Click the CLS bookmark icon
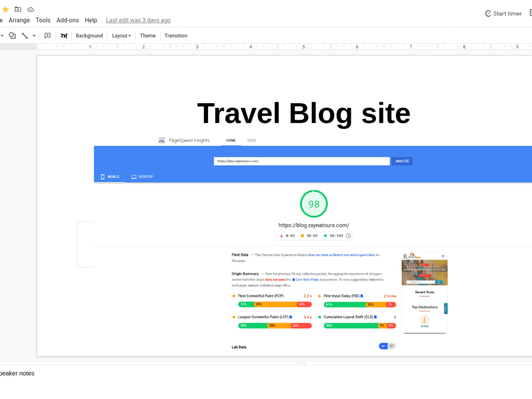The height and width of the screenshot is (399, 532). (x=375, y=317)
